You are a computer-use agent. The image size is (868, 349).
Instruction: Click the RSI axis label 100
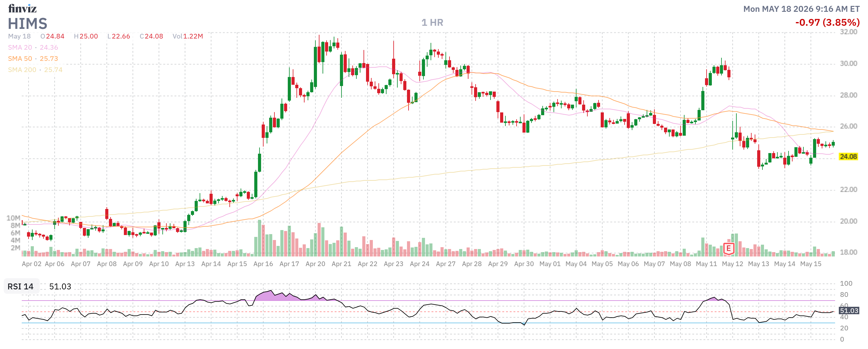coord(846,283)
